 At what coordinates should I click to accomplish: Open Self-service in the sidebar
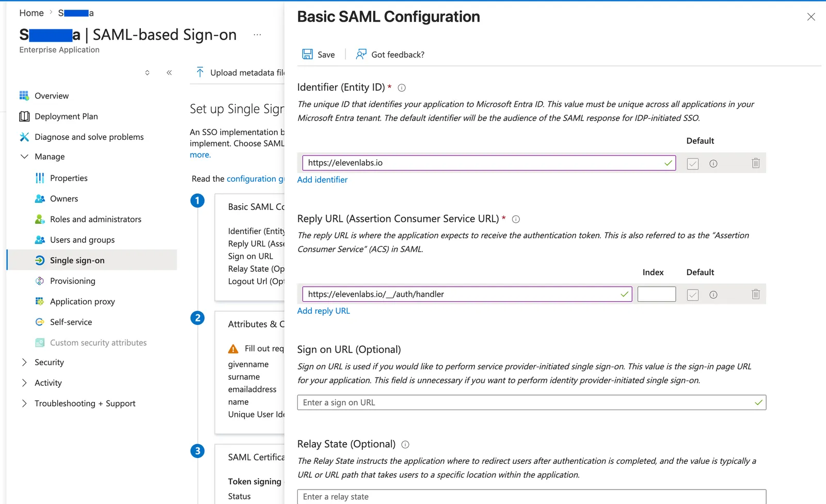coord(71,322)
